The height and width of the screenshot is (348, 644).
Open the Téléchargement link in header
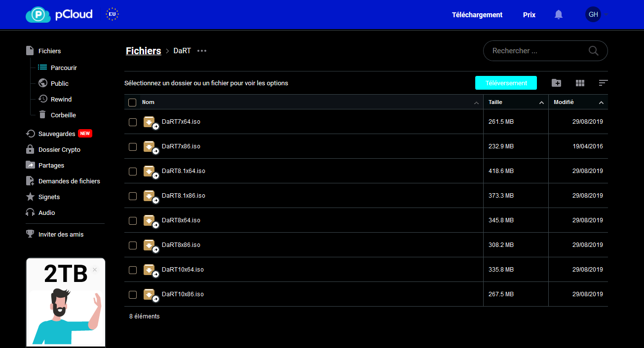pos(477,15)
